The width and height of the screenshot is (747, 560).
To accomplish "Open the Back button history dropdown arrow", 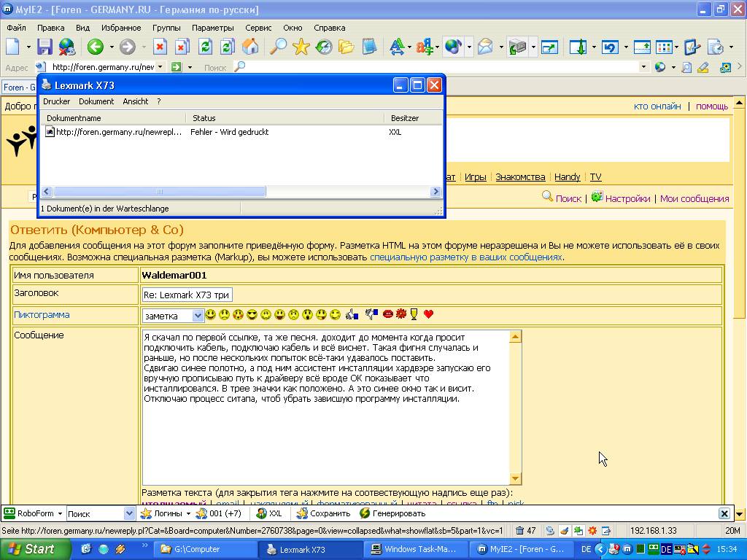I will click(112, 47).
